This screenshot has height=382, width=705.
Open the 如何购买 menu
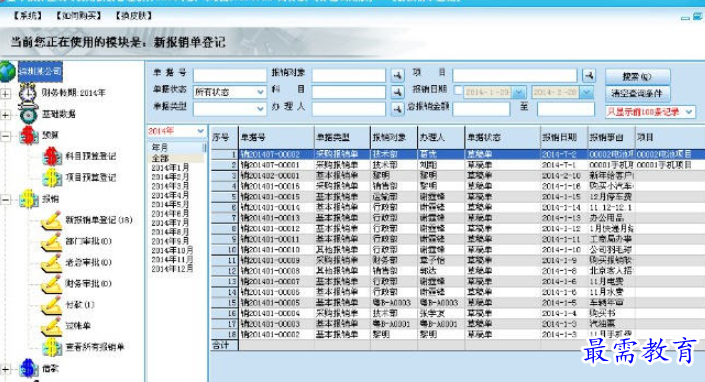point(79,16)
